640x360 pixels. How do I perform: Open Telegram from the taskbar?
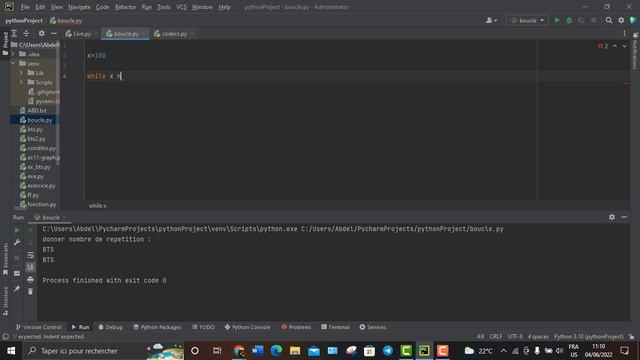tap(388, 351)
